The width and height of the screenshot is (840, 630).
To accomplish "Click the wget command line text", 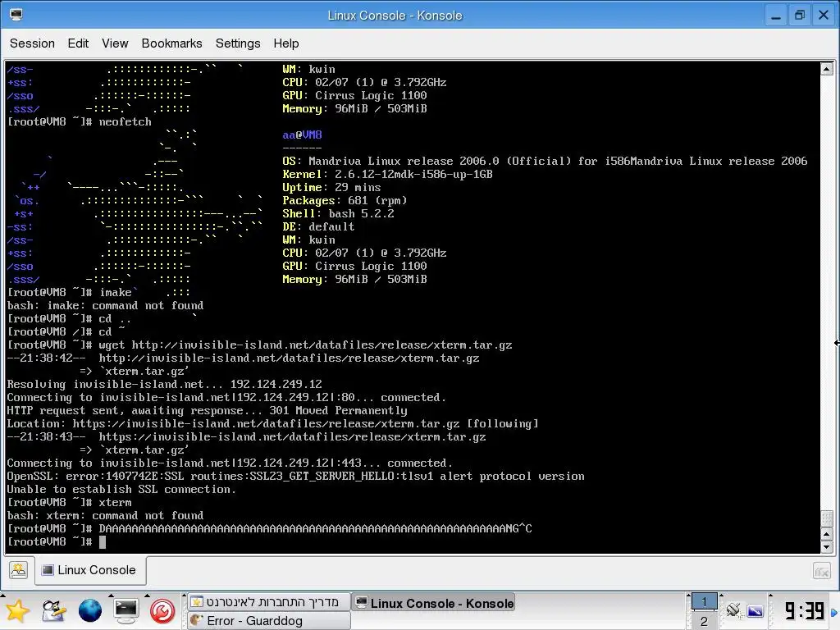I will pos(305,345).
